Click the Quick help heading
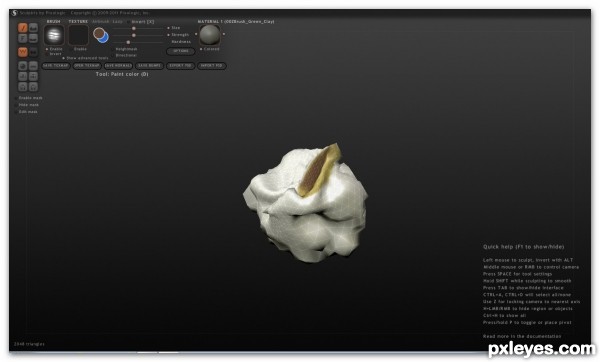600x362 pixels. (x=523, y=247)
